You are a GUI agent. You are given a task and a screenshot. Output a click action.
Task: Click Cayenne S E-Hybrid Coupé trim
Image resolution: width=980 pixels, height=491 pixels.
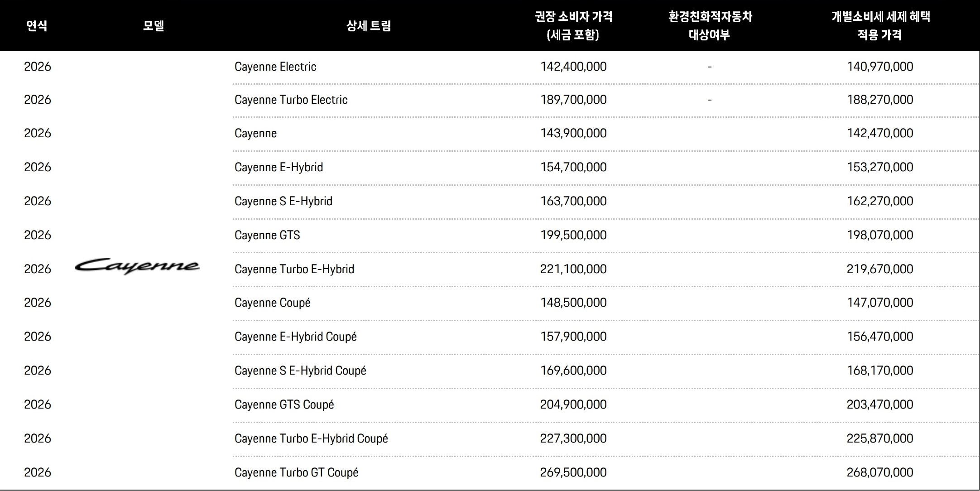300,371
